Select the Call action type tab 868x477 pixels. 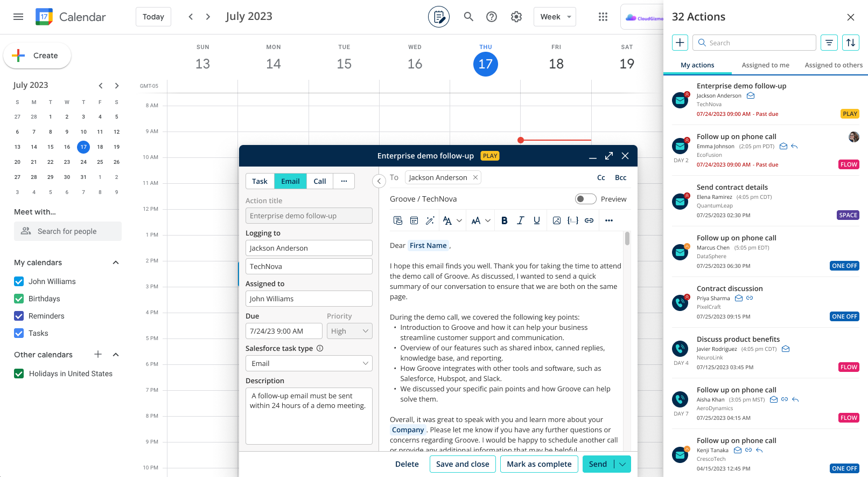tap(320, 181)
